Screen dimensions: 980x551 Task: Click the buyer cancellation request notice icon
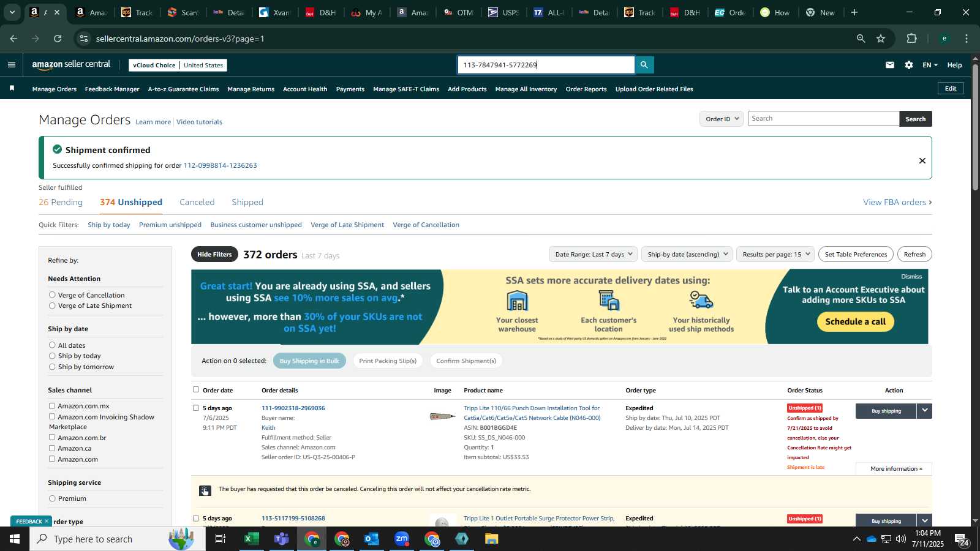pos(205,490)
